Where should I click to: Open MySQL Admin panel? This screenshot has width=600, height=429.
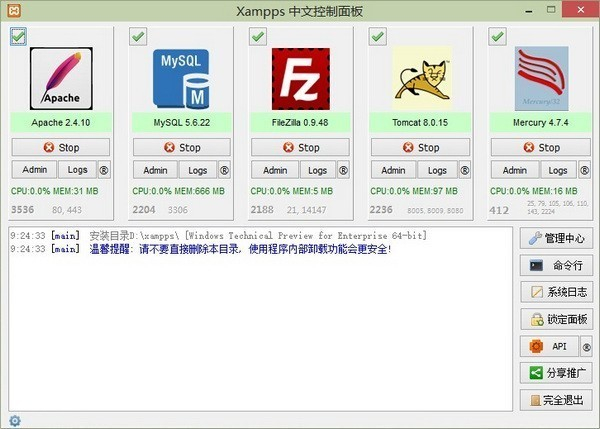click(x=155, y=170)
